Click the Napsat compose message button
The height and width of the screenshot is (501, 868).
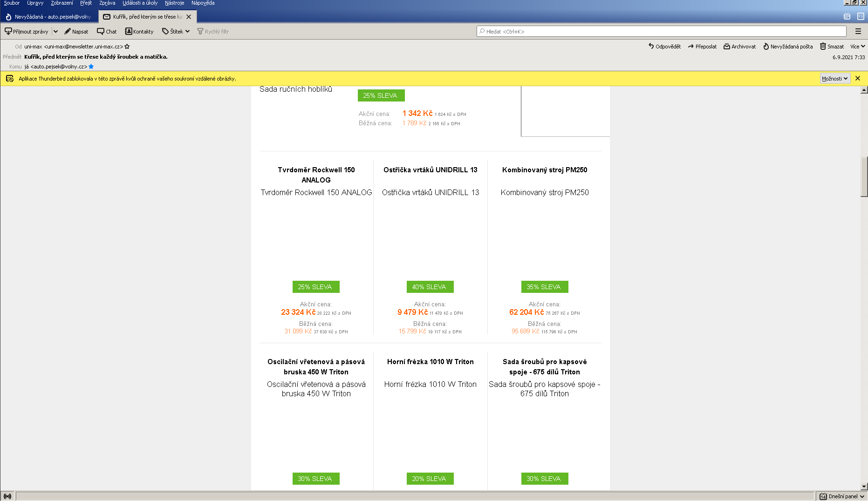(x=76, y=32)
